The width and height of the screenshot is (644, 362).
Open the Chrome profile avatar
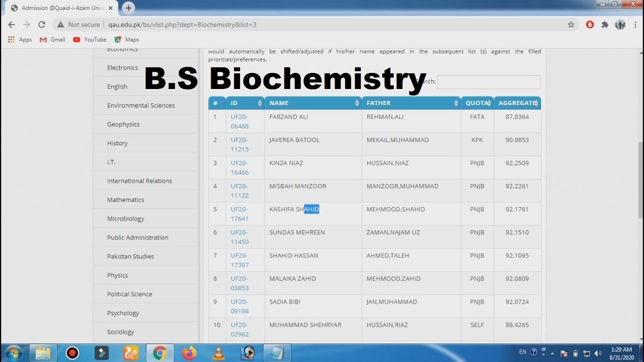[x=620, y=25]
